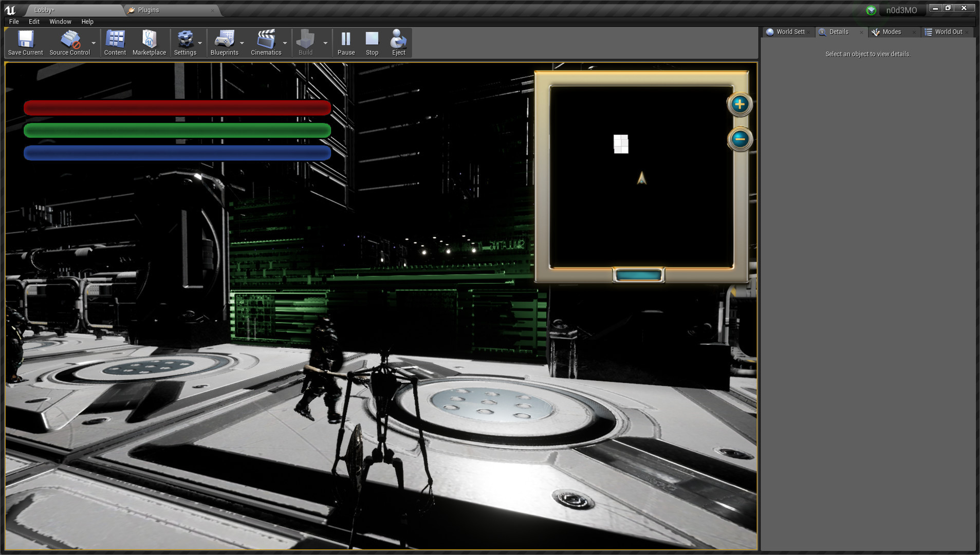Click the teal button below minimap
Image resolution: width=980 pixels, height=555 pixels.
638,275
